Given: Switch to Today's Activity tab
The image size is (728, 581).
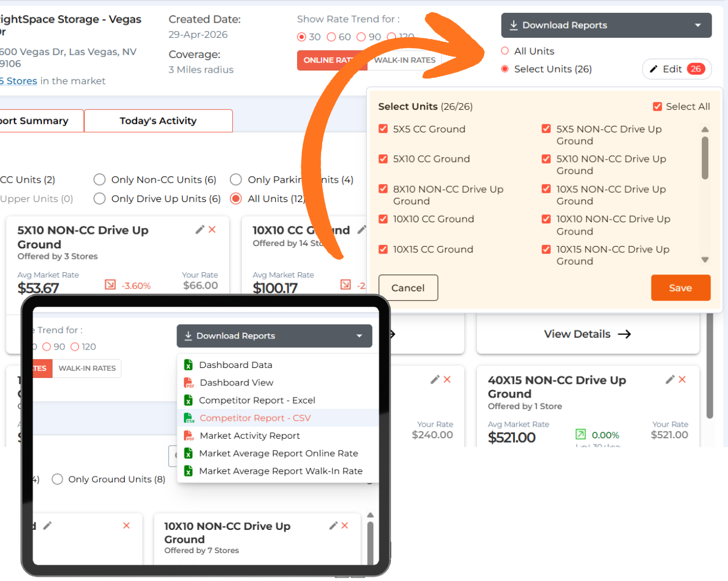Looking at the screenshot, I should click(158, 121).
